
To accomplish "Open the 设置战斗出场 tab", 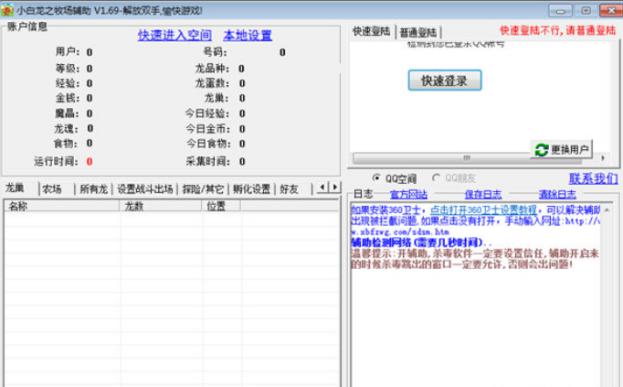I will (145, 189).
